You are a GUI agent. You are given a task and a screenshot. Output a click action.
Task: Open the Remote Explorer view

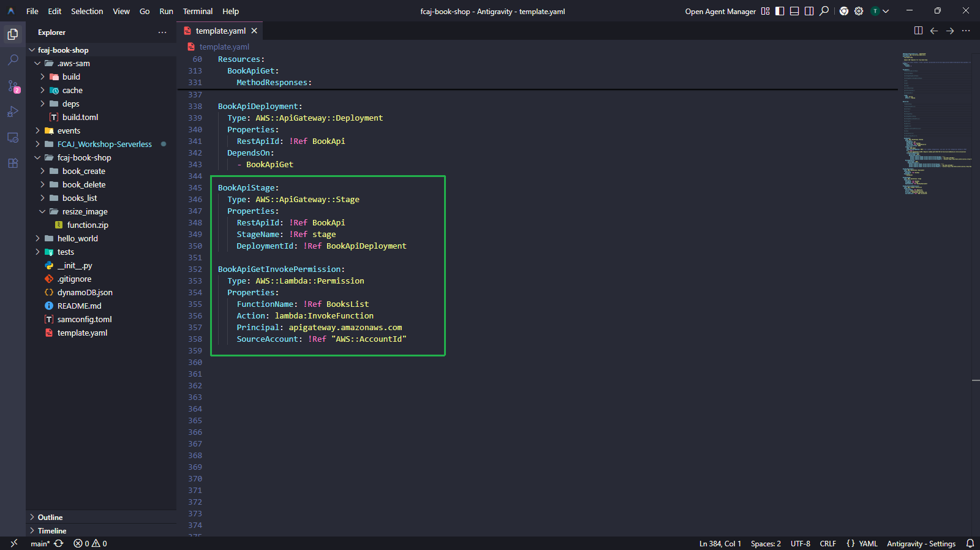tap(13, 137)
